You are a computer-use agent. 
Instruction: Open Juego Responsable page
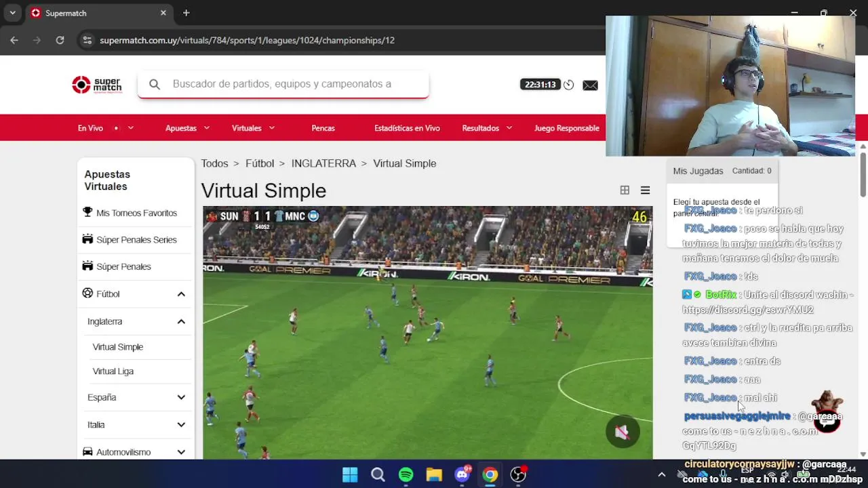[x=567, y=128]
